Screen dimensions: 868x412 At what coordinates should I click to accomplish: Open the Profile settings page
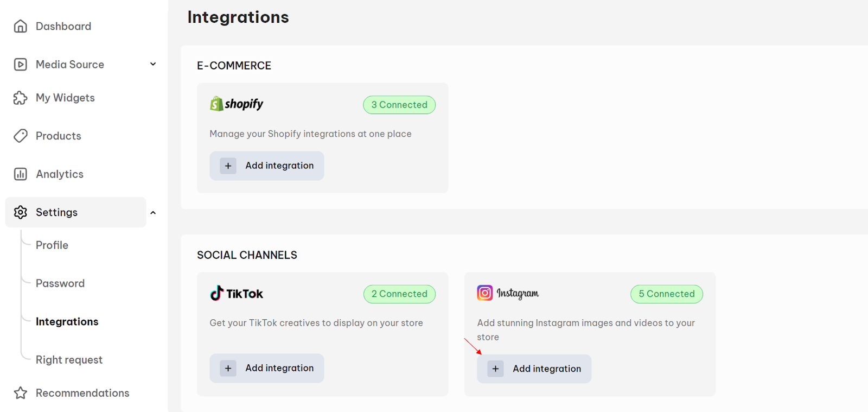52,245
